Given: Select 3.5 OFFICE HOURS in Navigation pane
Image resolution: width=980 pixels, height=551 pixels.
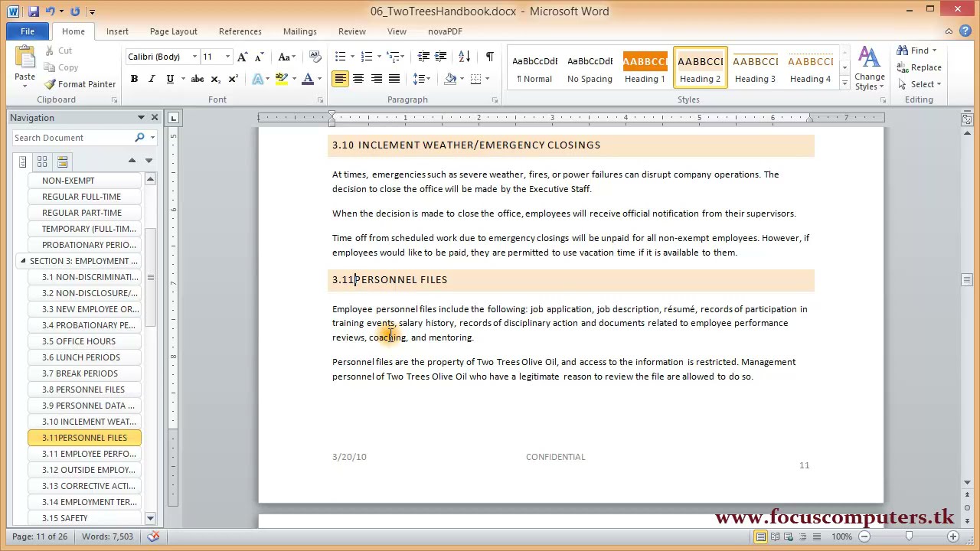Looking at the screenshot, I should 84,341.
